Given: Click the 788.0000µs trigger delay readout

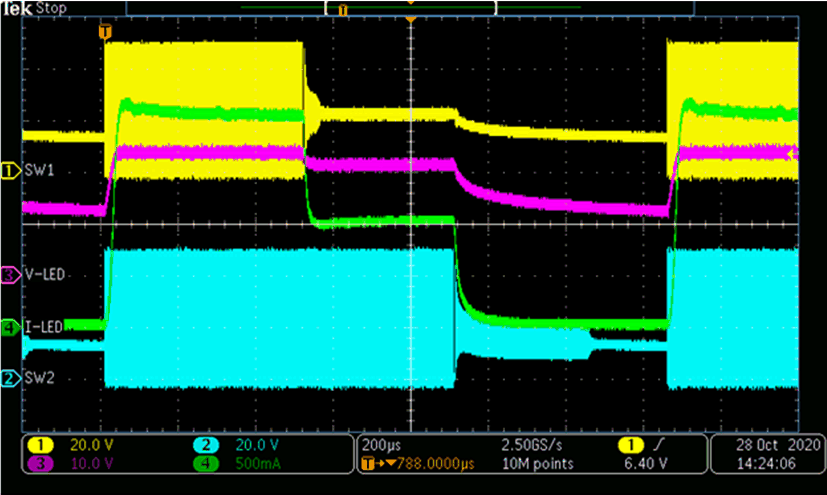Looking at the screenshot, I should [x=436, y=464].
